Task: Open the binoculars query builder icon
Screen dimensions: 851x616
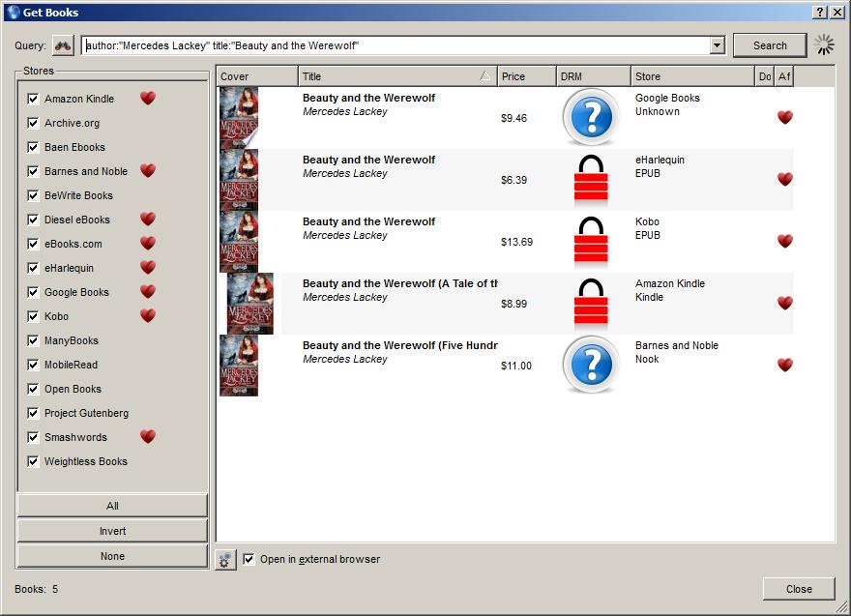Action: click(63, 45)
